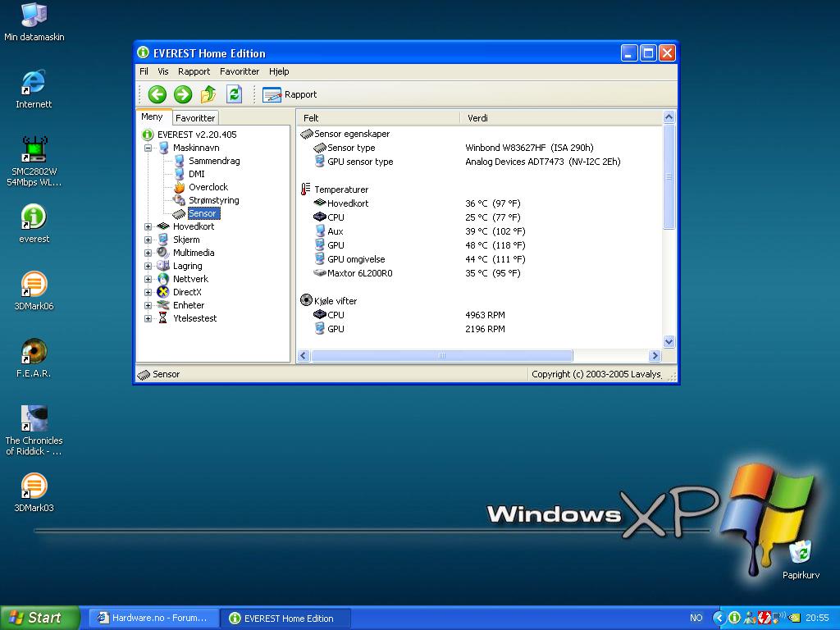Expand the Skjerm tree node
This screenshot has width=840, height=630.
(148, 240)
